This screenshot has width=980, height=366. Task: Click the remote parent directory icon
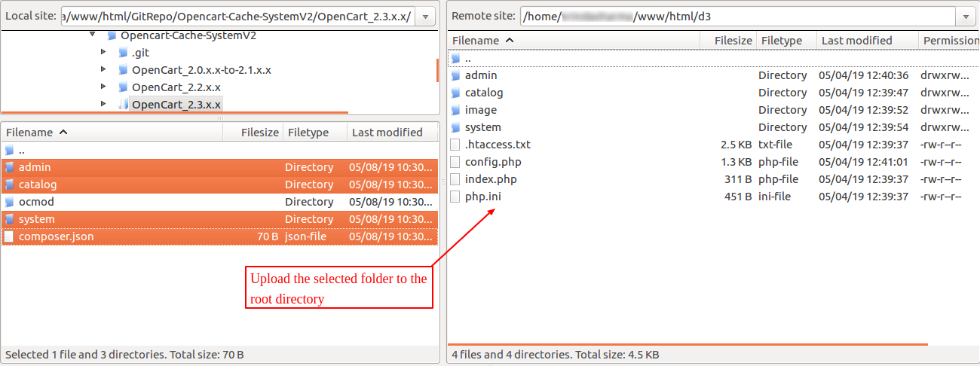[455, 57]
